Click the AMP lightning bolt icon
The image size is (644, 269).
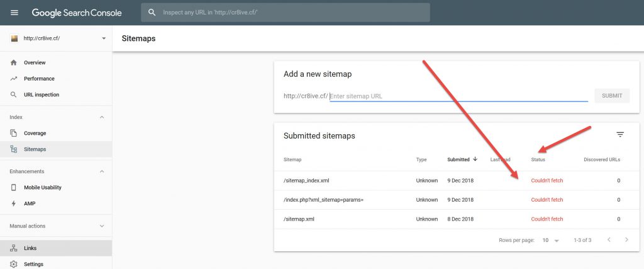point(14,203)
